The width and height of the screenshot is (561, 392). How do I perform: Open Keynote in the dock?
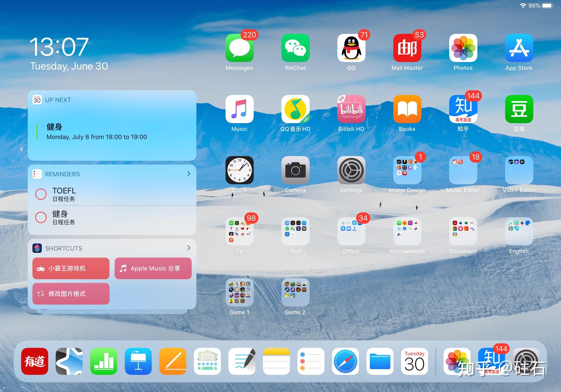click(138, 361)
